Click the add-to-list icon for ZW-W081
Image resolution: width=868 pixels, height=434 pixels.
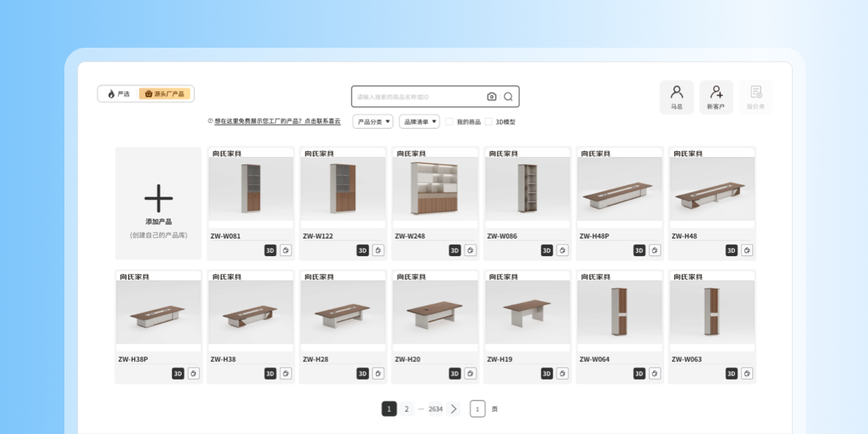pyautogui.click(x=286, y=250)
